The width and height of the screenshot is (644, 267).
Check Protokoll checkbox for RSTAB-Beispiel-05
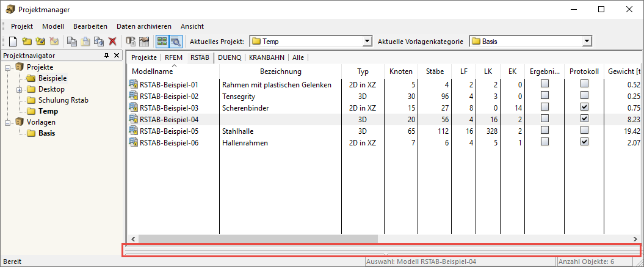[584, 130]
